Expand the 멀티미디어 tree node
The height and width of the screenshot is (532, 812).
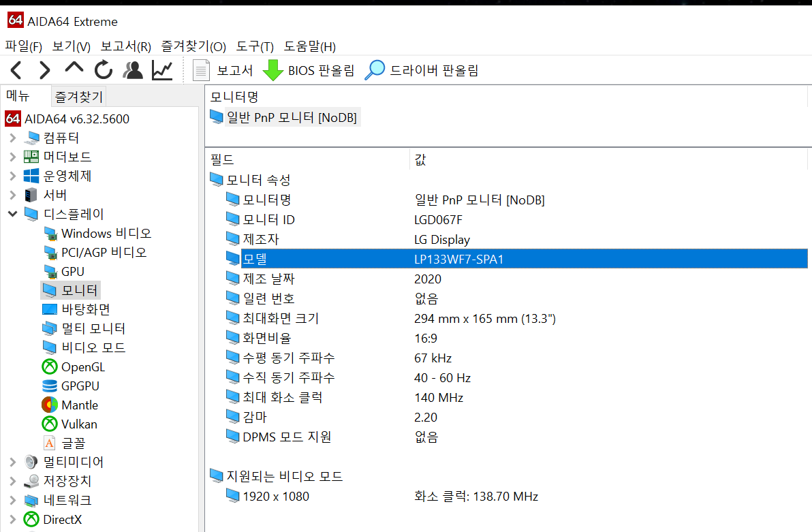13,462
